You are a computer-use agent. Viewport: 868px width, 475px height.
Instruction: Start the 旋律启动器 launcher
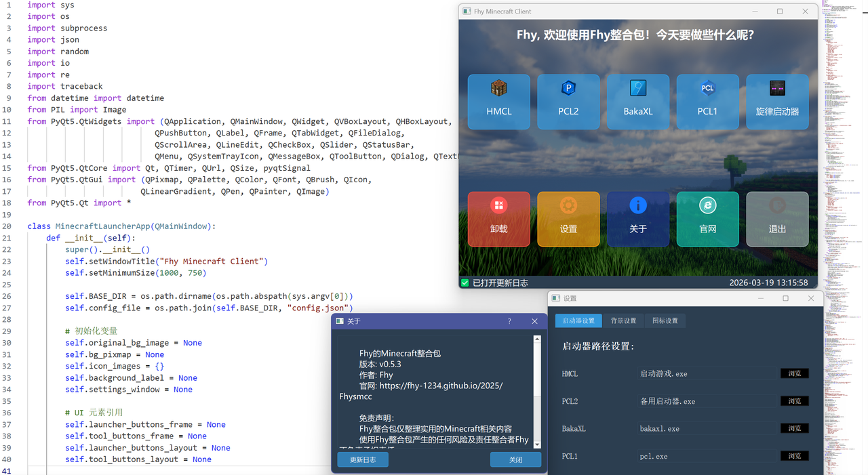777,102
